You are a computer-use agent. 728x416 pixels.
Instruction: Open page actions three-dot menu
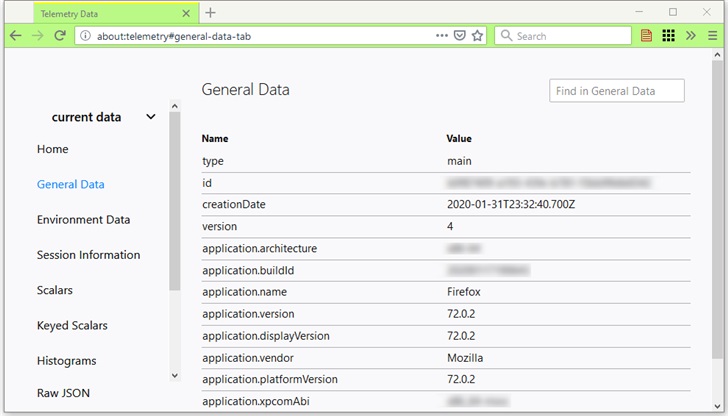click(x=442, y=36)
